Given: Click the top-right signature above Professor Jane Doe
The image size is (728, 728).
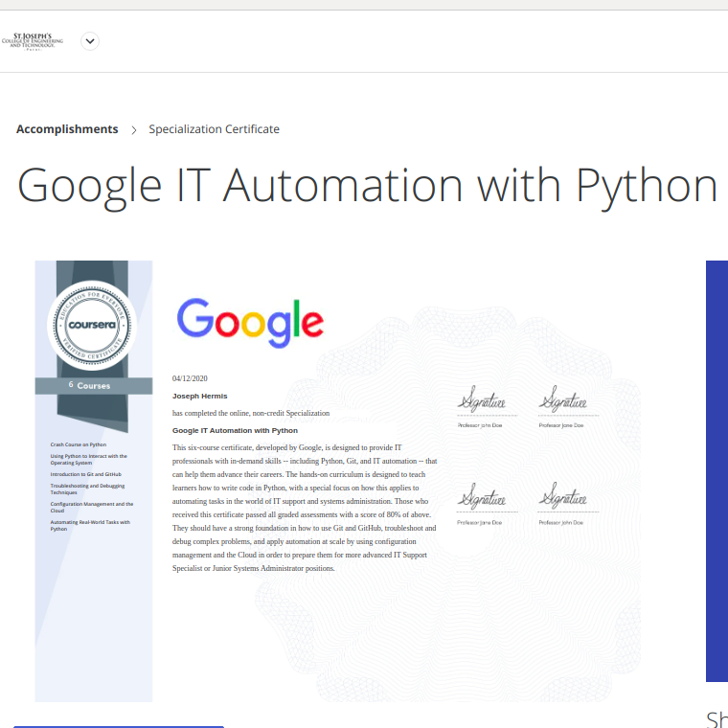Looking at the screenshot, I should click(x=563, y=400).
